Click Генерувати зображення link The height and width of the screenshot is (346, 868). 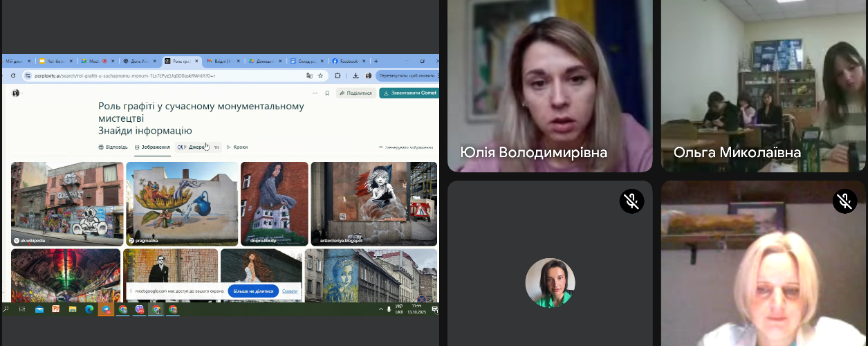pyautogui.click(x=407, y=147)
